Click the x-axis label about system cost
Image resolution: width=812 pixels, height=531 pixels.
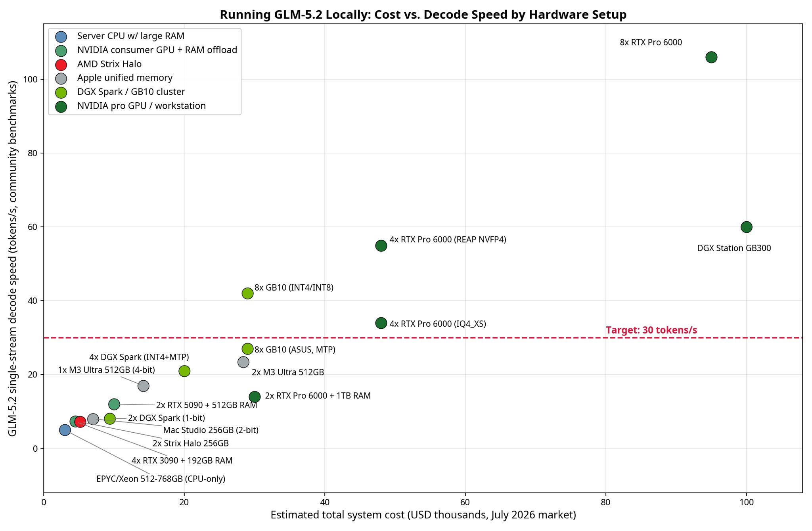point(423,515)
